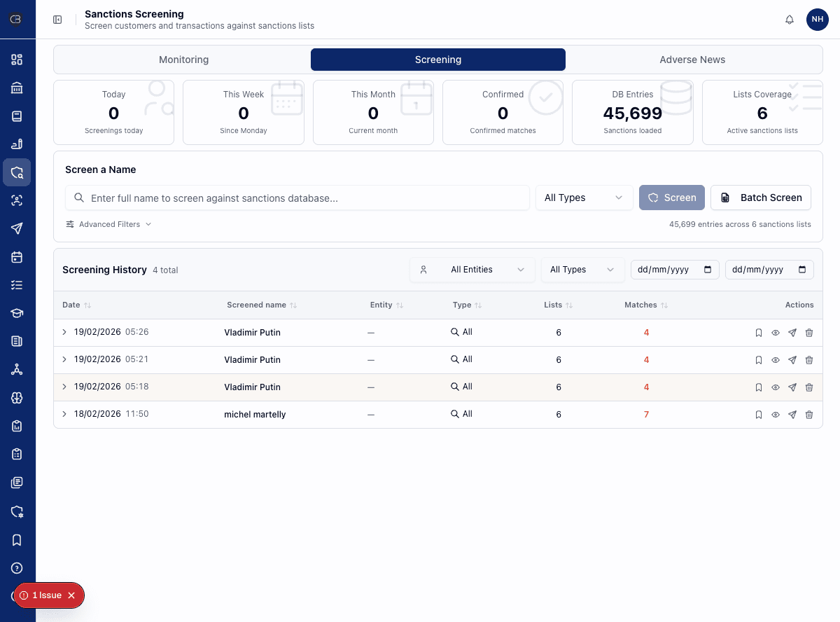Click the Batch Screen button
The width and height of the screenshot is (840, 622).
760,198
